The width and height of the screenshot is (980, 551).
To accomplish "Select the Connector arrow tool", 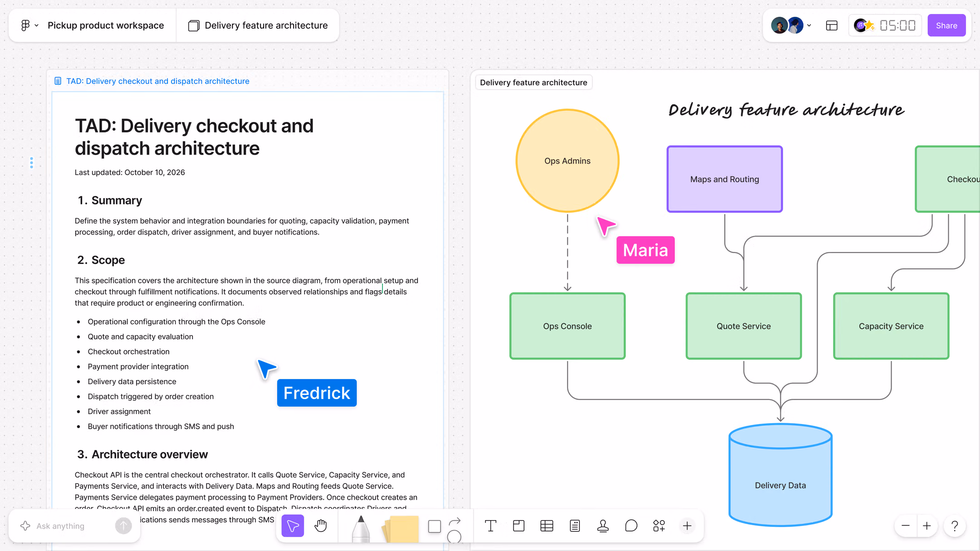I will (455, 522).
